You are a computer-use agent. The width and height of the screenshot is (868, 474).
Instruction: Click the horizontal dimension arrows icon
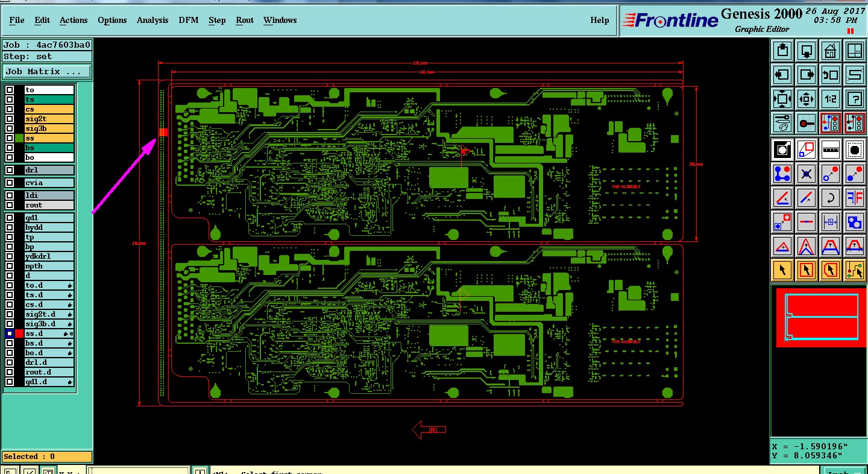(x=831, y=222)
